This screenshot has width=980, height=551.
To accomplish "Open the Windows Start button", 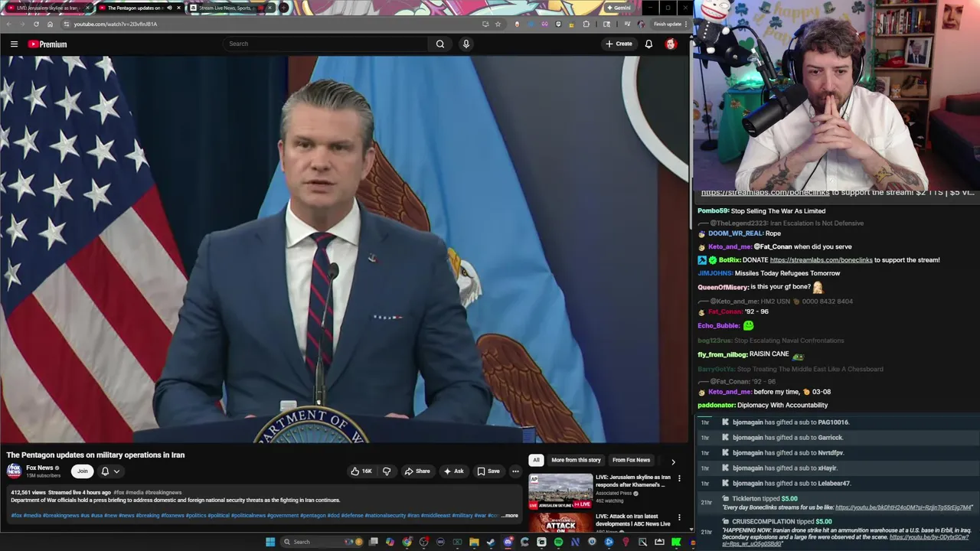I will (x=270, y=542).
